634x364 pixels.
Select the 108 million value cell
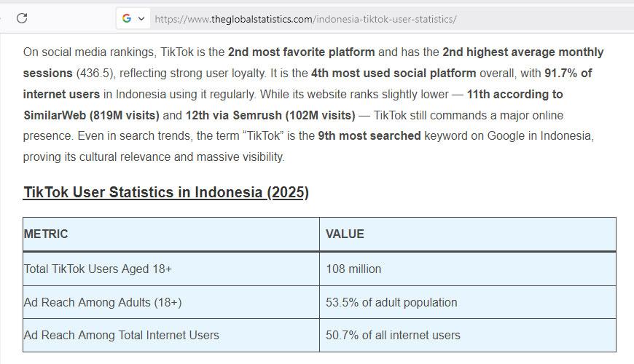click(468, 269)
